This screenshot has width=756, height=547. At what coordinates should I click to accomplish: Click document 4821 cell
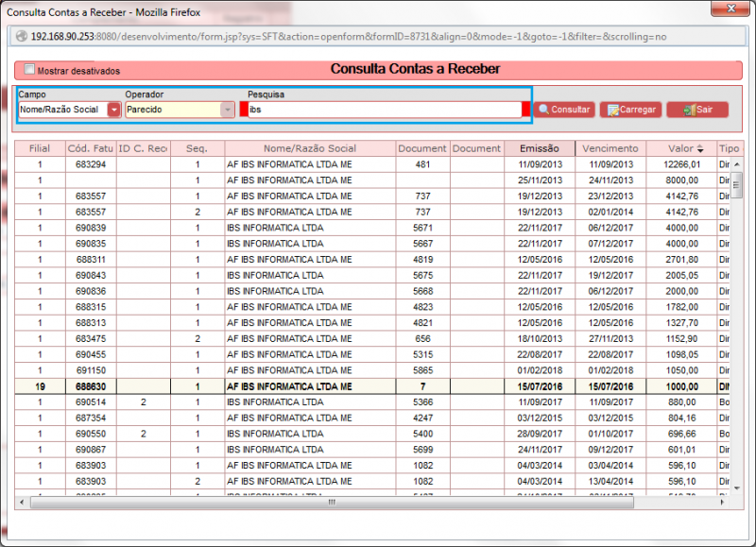click(x=422, y=323)
